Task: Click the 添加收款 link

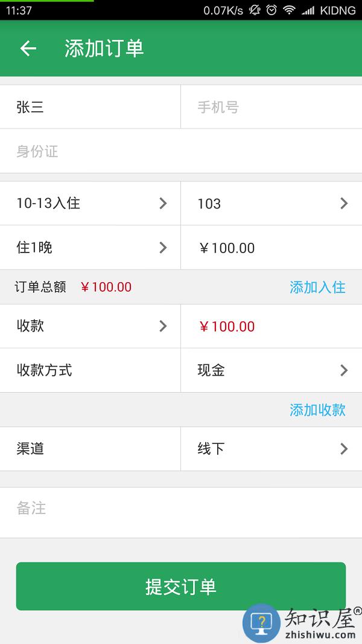Action: [x=317, y=410]
